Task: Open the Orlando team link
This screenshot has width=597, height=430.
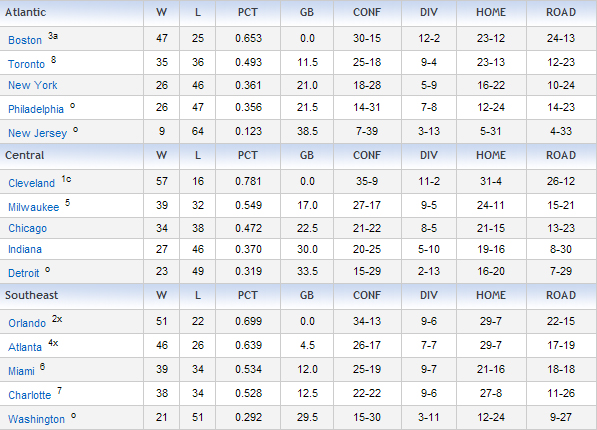Action: point(27,323)
